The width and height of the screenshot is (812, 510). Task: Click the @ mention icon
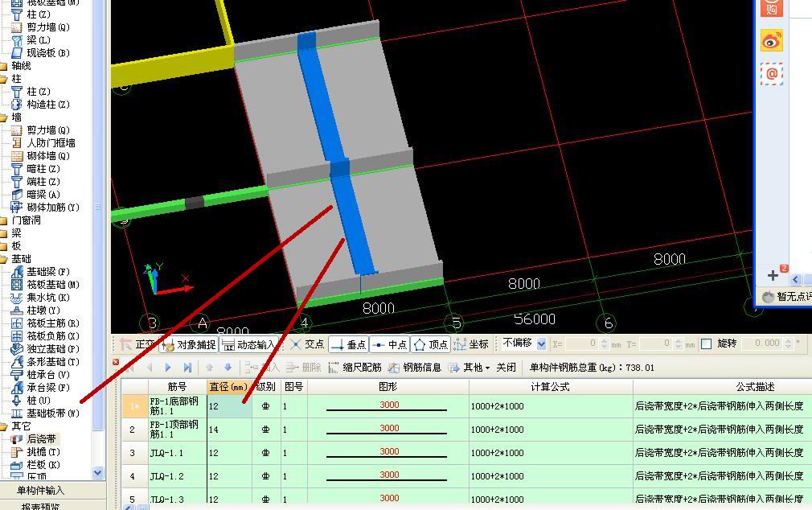pyautogui.click(x=772, y=74)
